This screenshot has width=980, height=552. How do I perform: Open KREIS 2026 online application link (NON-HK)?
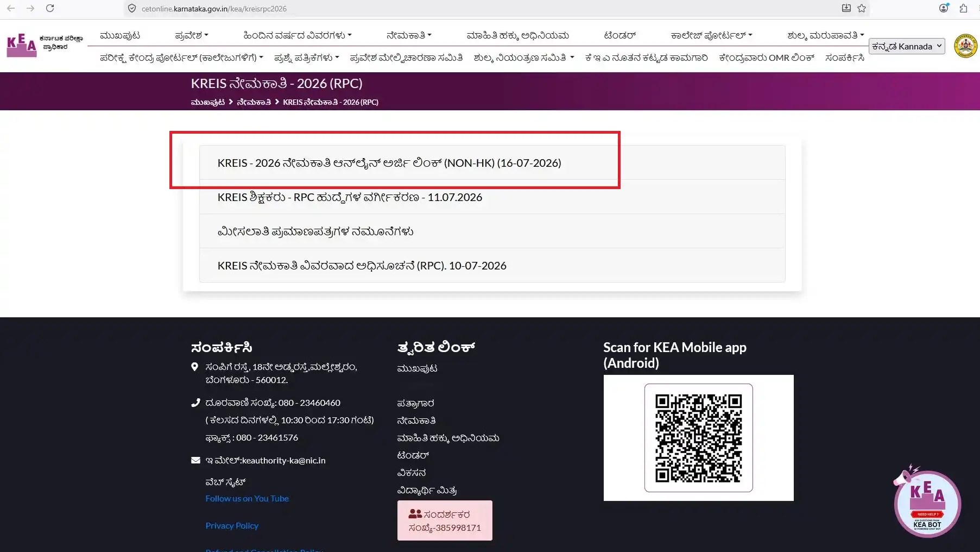pos(492,162)
